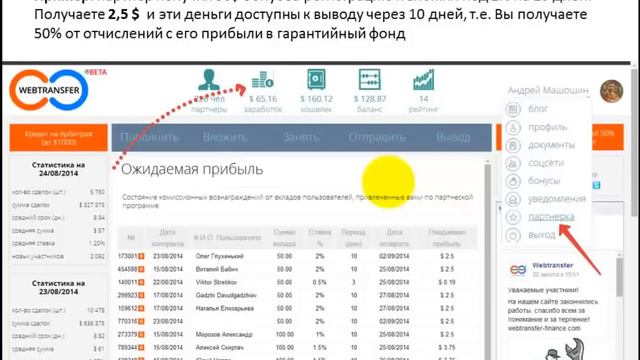Click the $ 0.19 expected profit value
This screenshot has height=360, width=640.
click(x=447, y=282)
